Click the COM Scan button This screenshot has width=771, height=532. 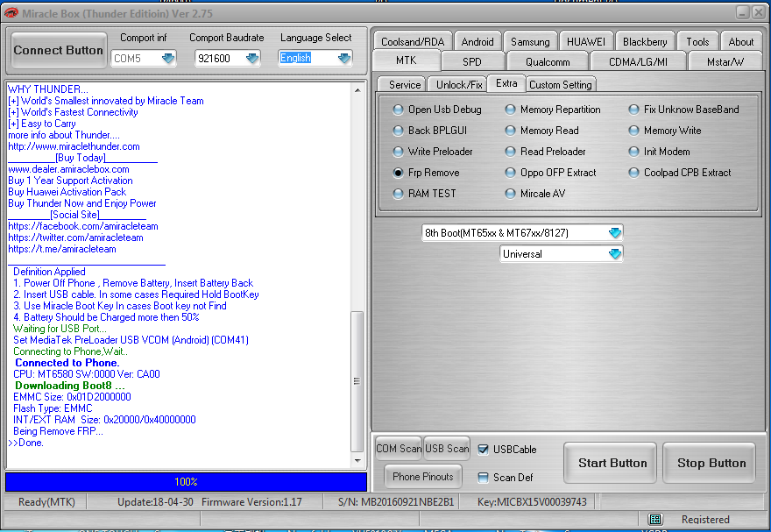coord(399,449)
